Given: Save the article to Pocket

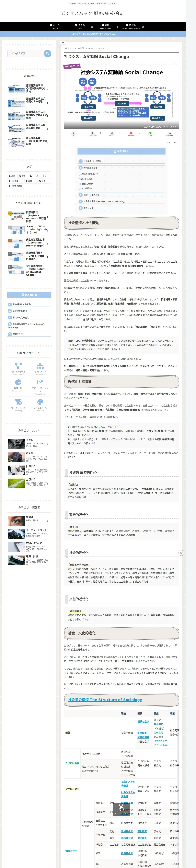Looking at the screenshot, I should coord(131,134).
